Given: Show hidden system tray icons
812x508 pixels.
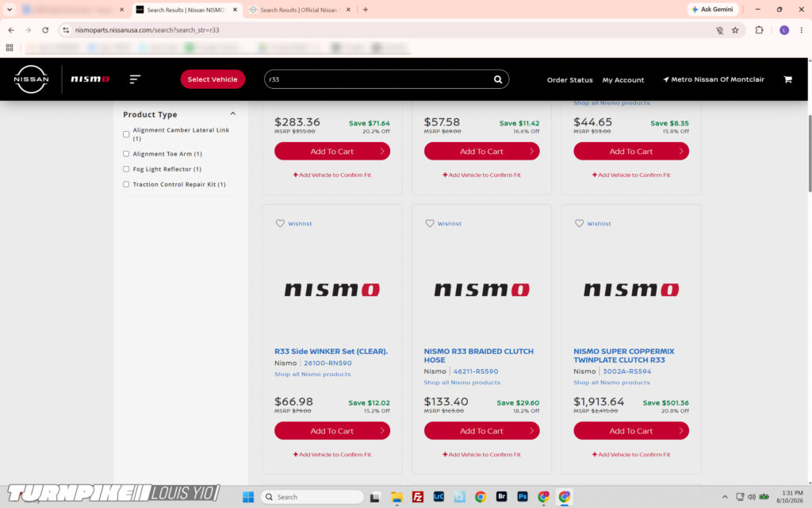Looking at the screenshot, I should click(x=725, y=497).
